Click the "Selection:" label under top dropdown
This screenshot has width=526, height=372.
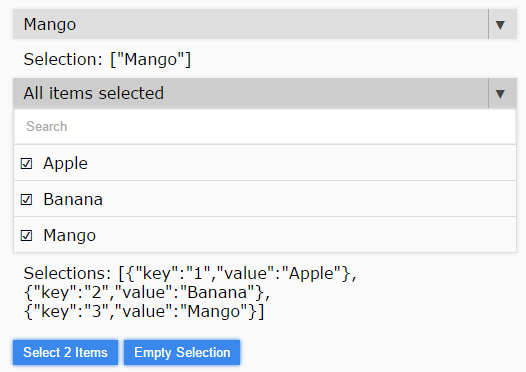[63, 59]
